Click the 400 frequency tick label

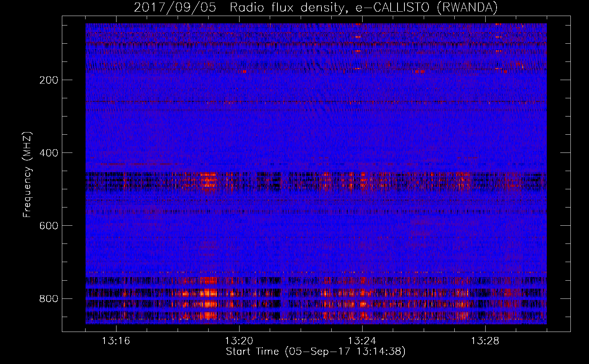(49, 153)
